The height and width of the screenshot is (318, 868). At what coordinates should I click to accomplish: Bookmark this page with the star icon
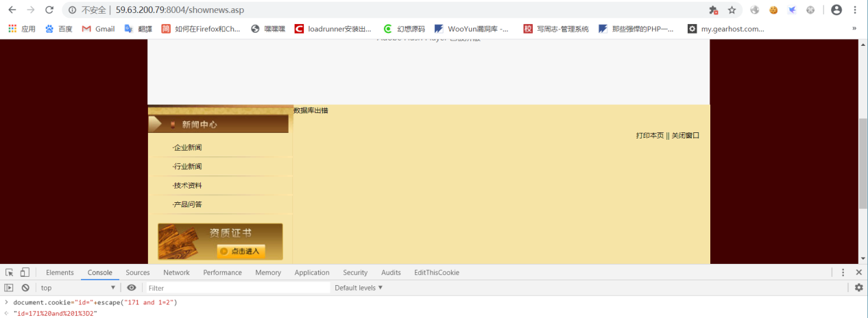click(x=732, y=10)
